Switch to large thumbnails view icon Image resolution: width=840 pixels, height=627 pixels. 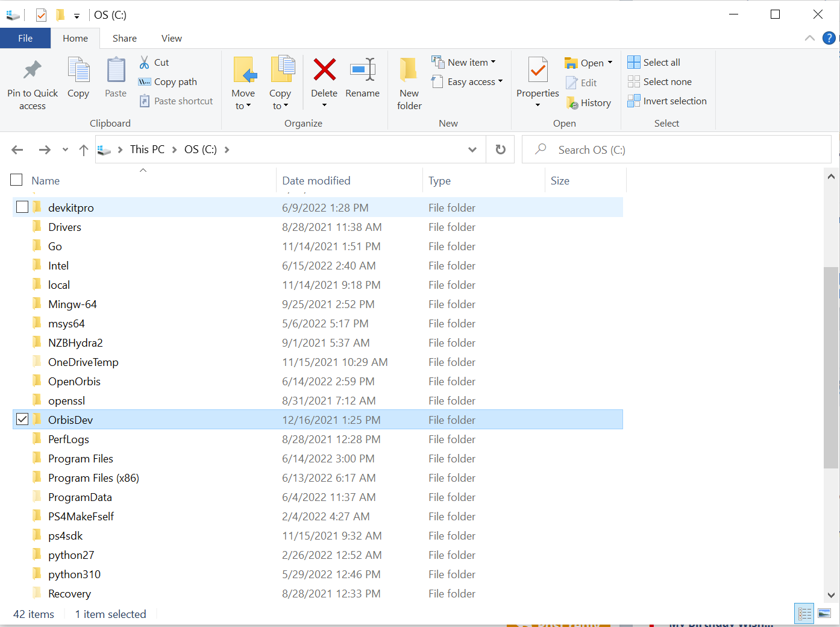[824, 614]
